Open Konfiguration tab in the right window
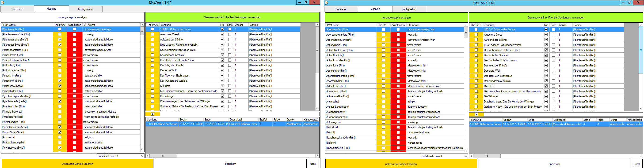This screenshot has width=644, height=168. pos(409,9)
